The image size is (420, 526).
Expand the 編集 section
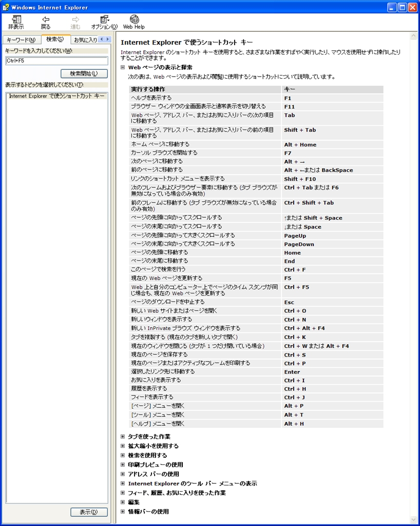click(123, 502)
